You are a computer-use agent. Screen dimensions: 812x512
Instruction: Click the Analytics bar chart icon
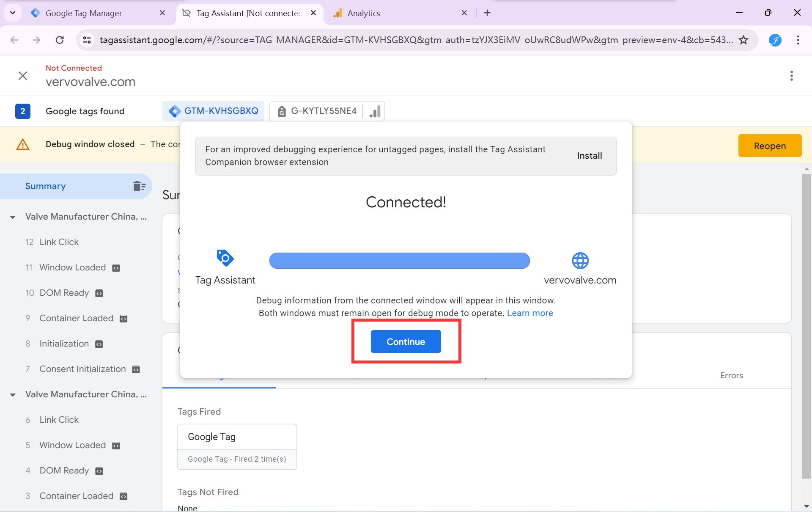click(374, 111)
